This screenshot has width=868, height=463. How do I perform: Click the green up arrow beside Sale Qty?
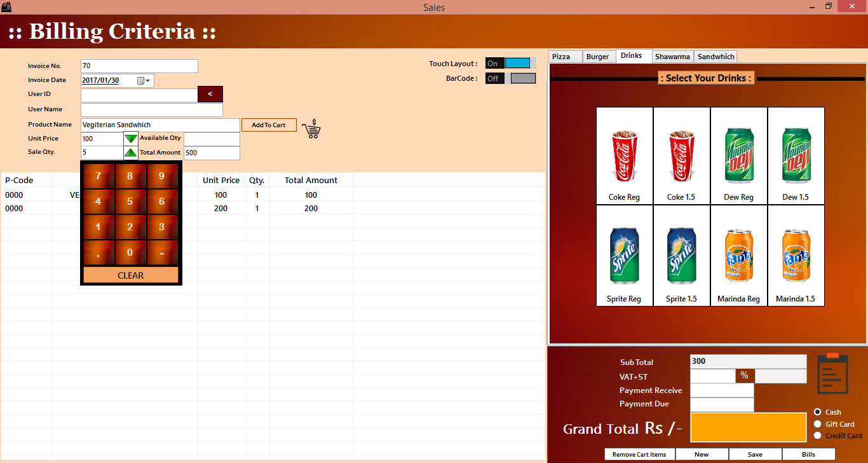(x=130, y=152)
